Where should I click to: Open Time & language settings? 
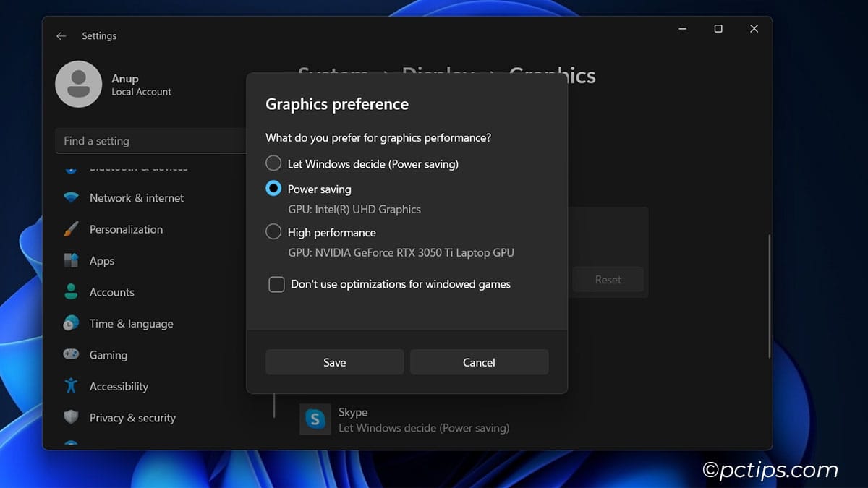[x=131, y=324]
